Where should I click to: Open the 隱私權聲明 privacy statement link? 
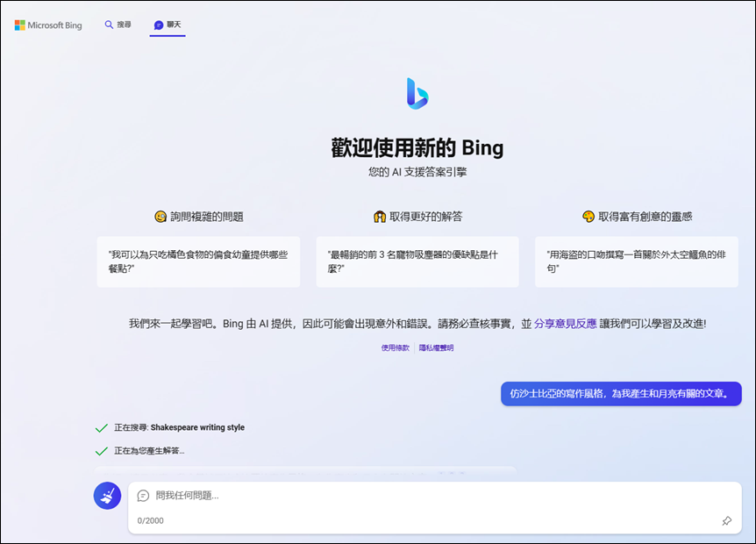(x=436, y=347)
